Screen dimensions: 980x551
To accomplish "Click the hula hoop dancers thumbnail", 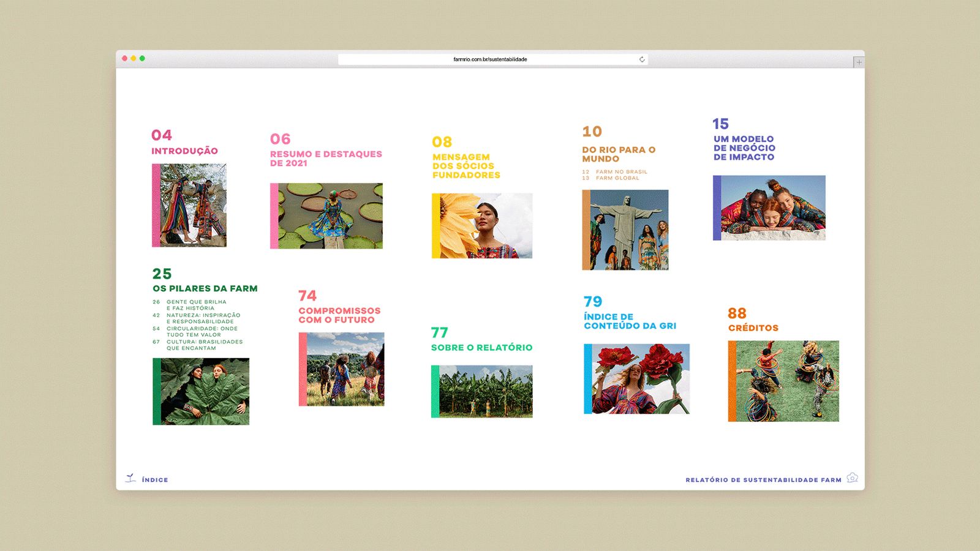I will (x=783, y=381).
